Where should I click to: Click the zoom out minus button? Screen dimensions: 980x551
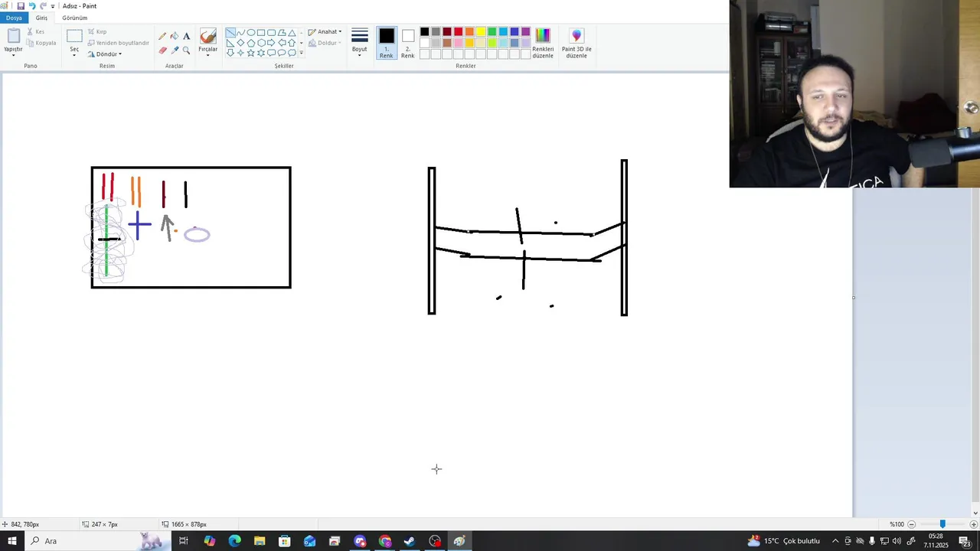911,524
